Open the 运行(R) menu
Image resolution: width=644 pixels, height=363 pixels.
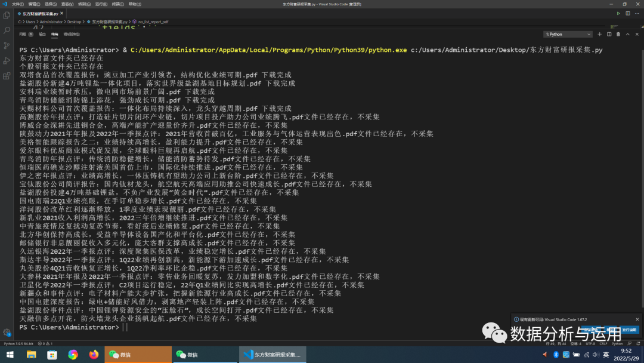click(101, 4)
